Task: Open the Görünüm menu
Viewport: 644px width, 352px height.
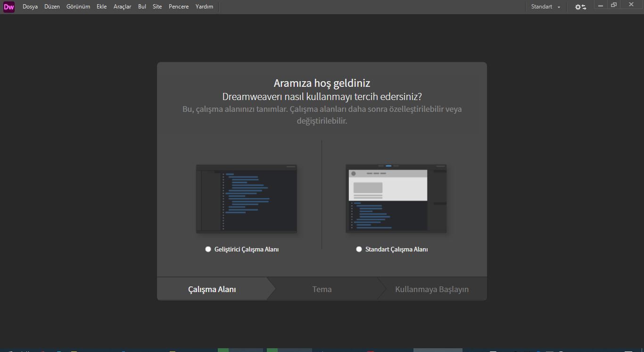Action: click(78, 7)
